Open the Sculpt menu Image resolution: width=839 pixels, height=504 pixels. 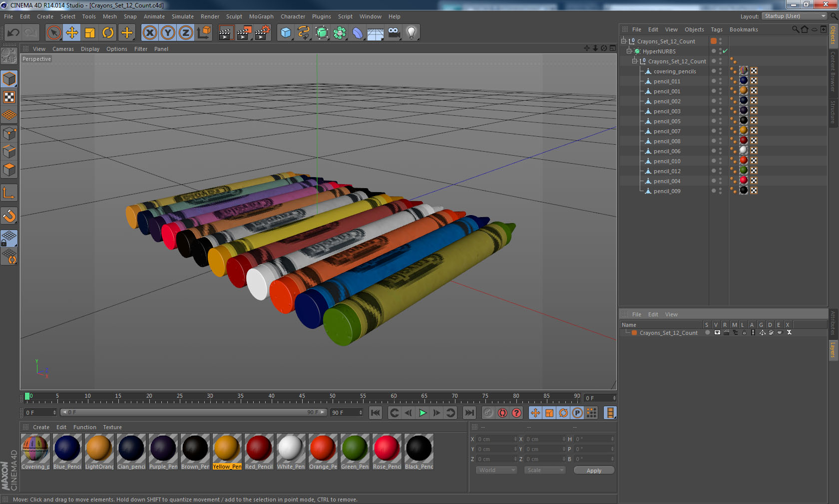[x=234, y=16]
